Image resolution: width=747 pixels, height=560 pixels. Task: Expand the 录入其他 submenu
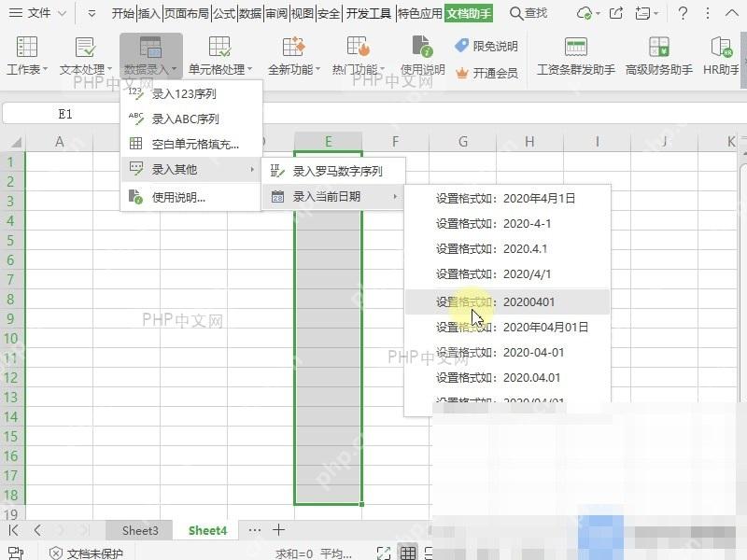(191, 169)
